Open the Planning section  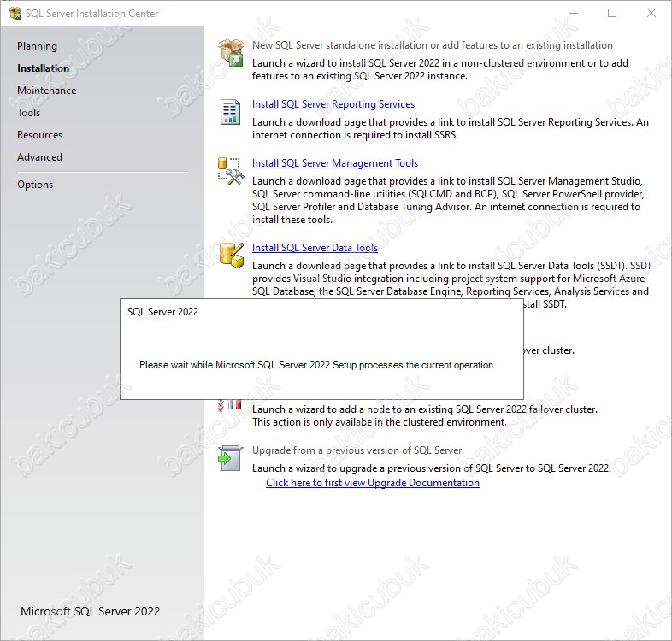pyautogui.click(x=37, y=46)
